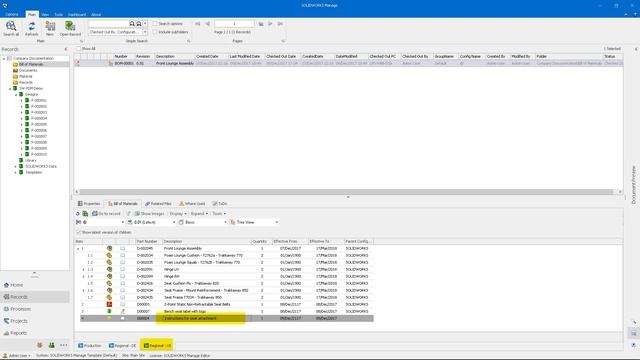Screen dimensions: 640x360
Task: Open the simple search text dropdown arrow
Action: pyautogui.click(x=145, y=24)
